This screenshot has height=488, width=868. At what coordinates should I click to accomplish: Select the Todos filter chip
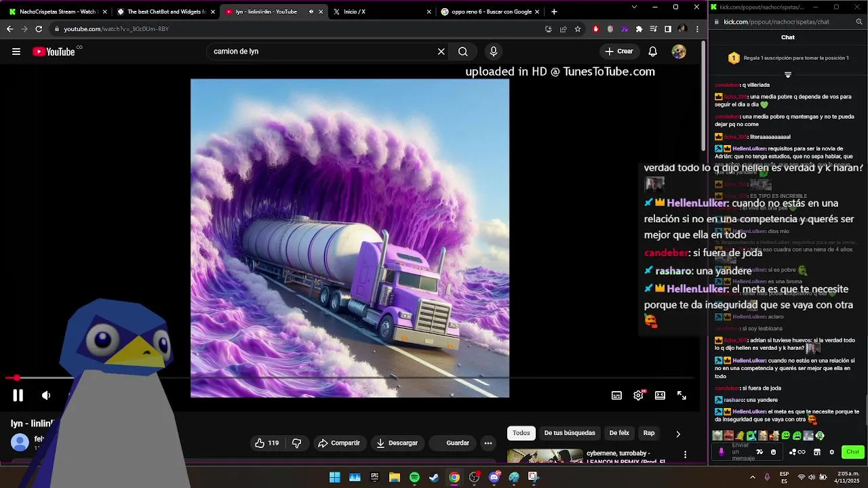coord(521,433)
